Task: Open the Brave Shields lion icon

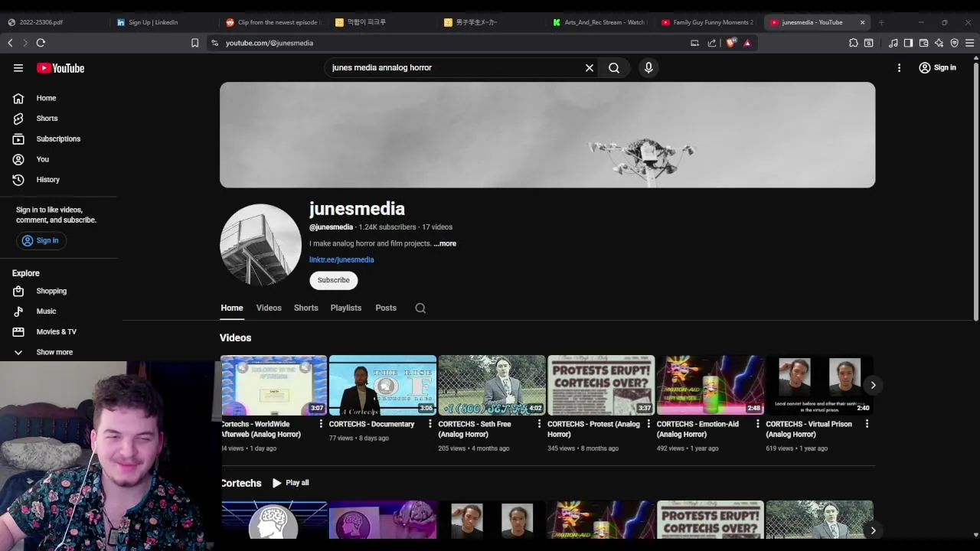Action: click(730, 43)
